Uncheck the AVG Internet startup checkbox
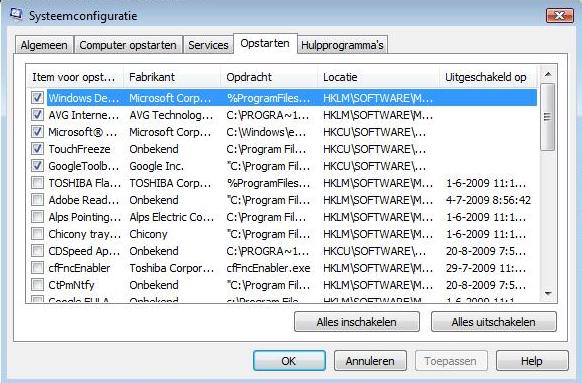This screenshot has width=582, height=383. (x=37, y=115)
